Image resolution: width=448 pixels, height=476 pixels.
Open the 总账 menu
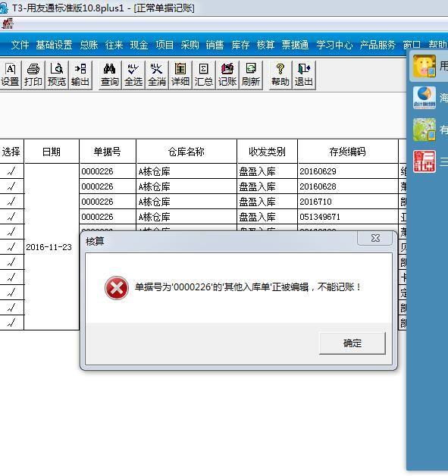point(89,45)
